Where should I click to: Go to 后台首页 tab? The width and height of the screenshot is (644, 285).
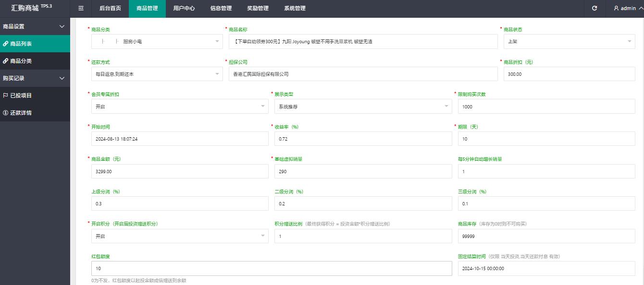coord(110,8)
